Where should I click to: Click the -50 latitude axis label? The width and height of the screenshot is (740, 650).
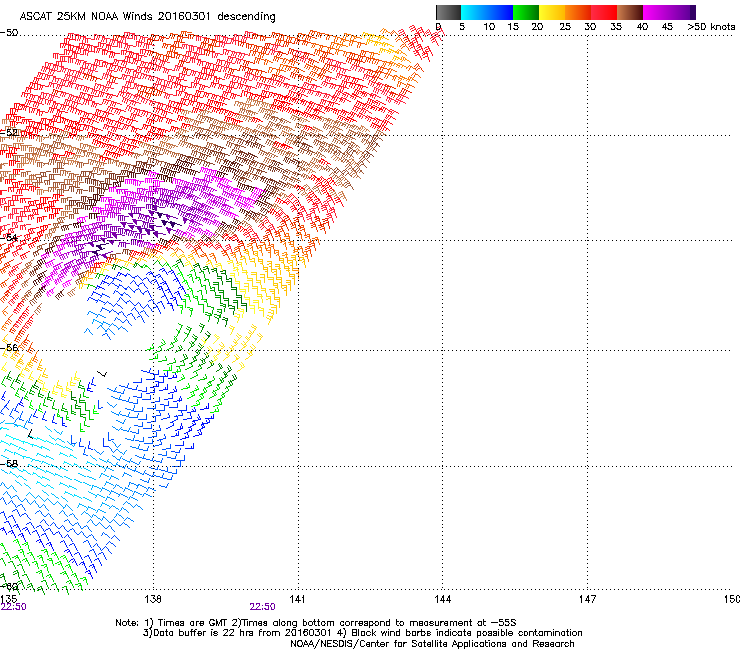(x=9, y=33)
